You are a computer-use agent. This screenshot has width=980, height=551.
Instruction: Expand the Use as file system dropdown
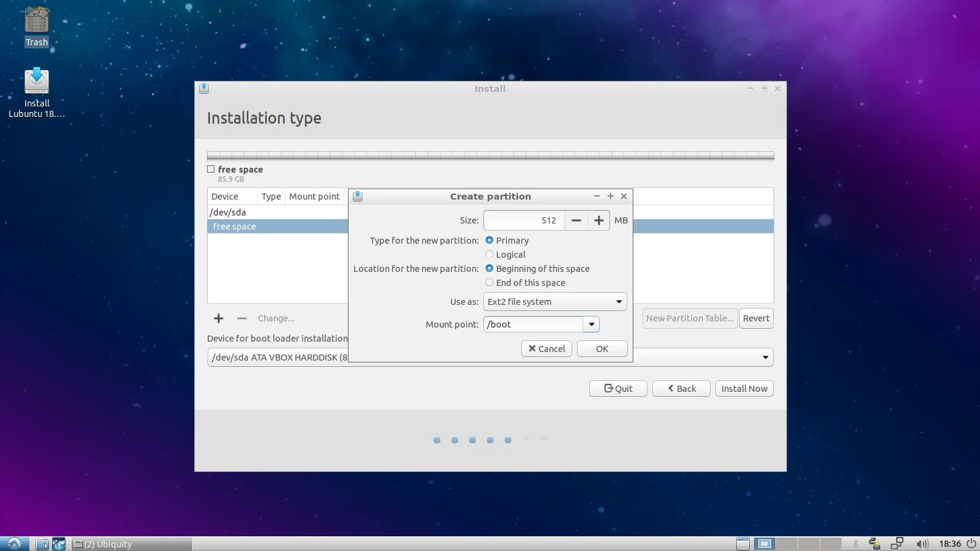(x=554, y=302)
